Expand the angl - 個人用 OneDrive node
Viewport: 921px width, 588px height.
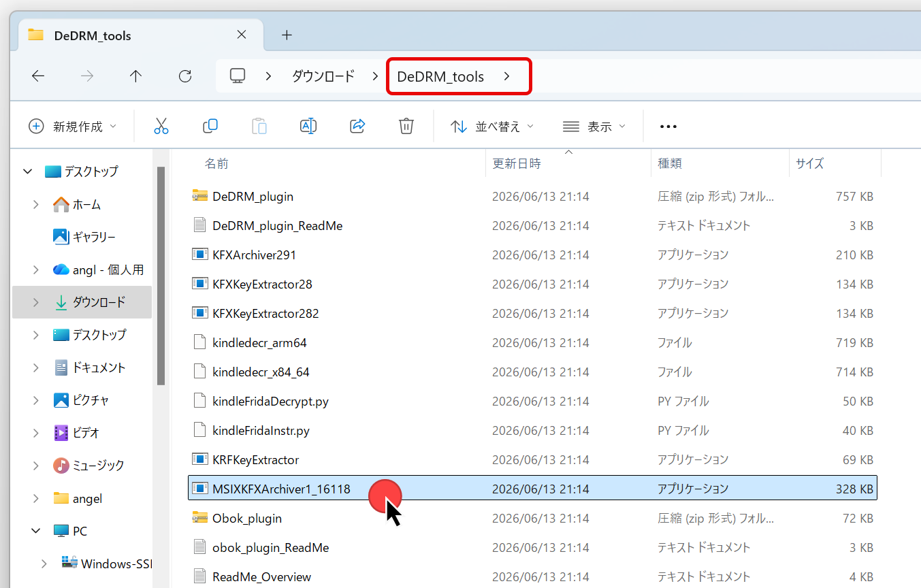tap(36, 269)
